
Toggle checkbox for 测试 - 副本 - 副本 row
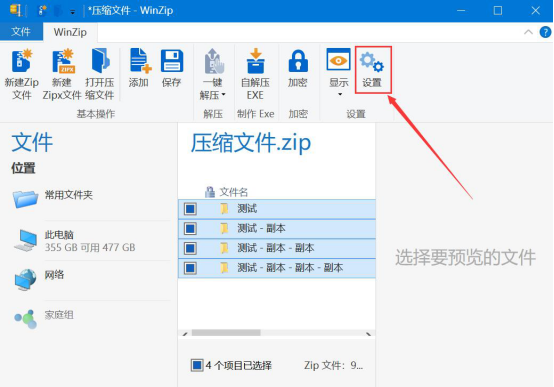[x=190, y=248]
